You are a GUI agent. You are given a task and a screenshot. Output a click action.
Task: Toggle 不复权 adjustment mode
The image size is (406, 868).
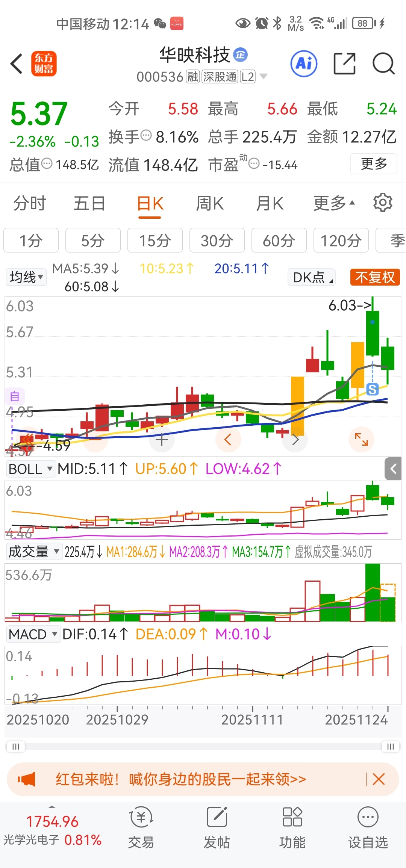375,277
